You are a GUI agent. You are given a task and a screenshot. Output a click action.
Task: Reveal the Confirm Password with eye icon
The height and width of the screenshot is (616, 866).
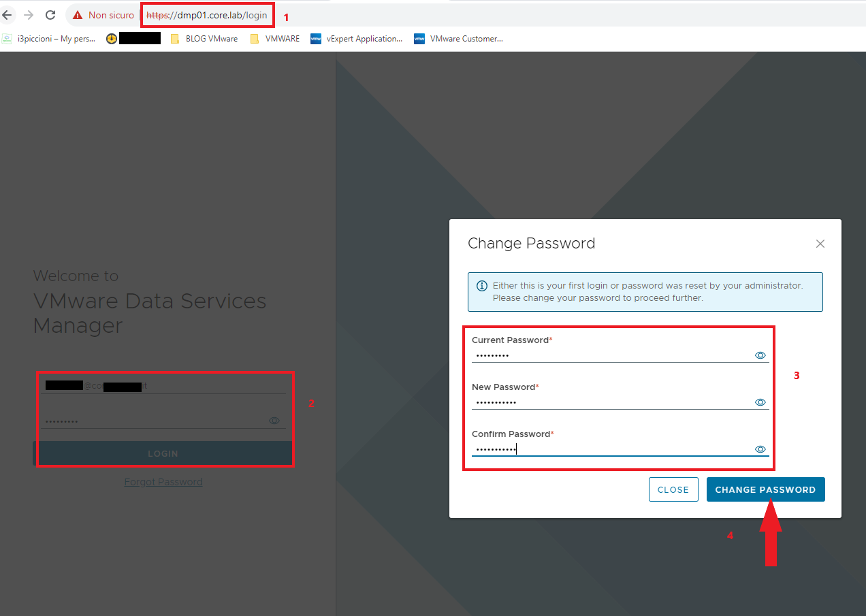point(760,449)
